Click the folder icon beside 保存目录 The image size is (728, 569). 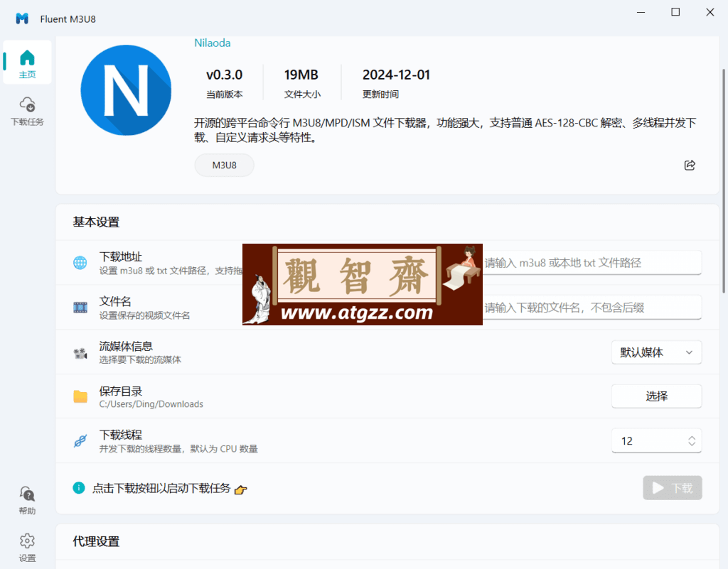(80, 396)
